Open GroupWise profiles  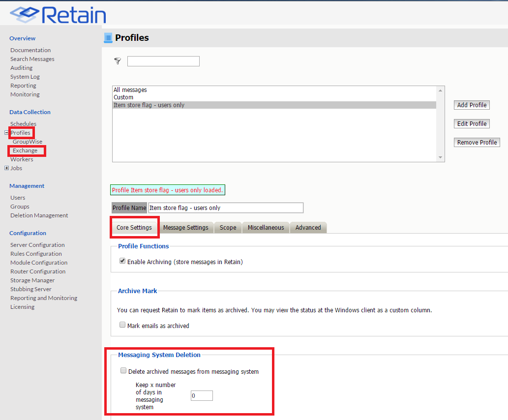point(28,142)
